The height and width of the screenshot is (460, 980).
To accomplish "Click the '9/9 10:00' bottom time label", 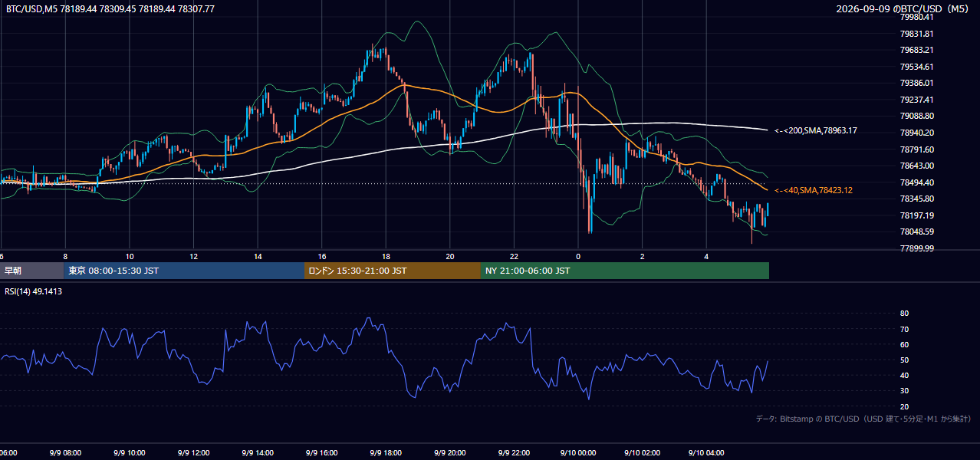I will pyautogui.click(x=130, y=453).
